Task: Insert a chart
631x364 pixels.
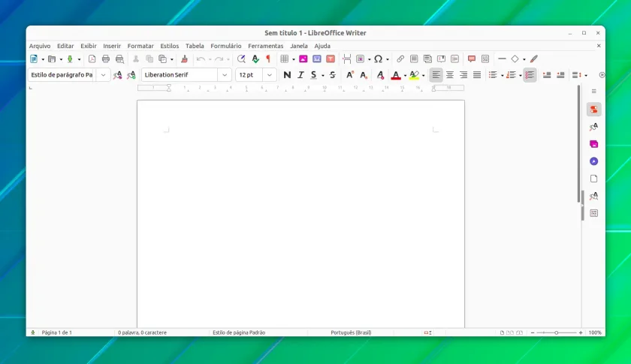Action: (x=317, y=59)
